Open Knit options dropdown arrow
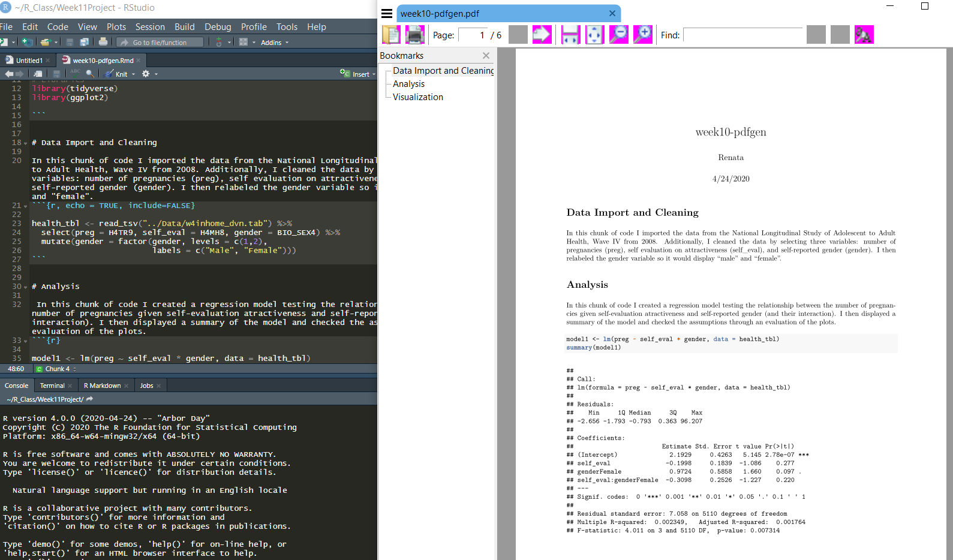The image size is (953, 560). [x=133, y=74]
